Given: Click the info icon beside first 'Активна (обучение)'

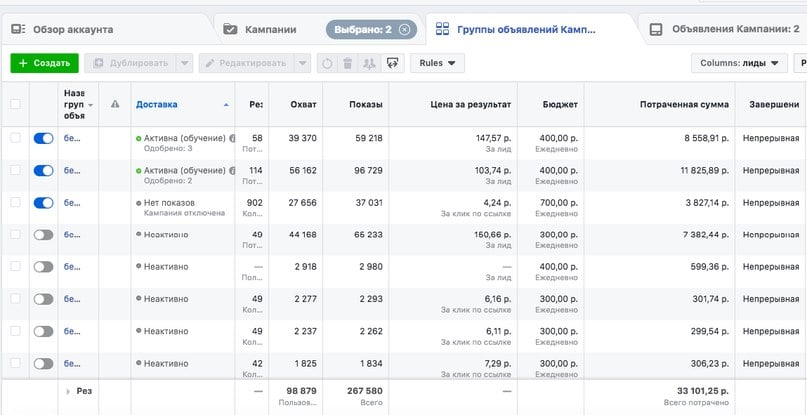Looking at the screenshot, I should (232, 139).
